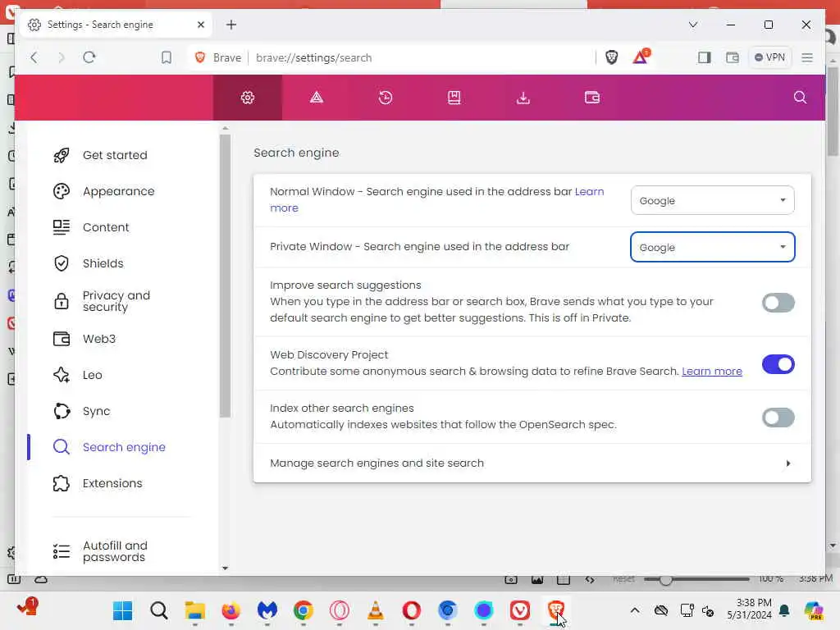
Task: Open clock showing 3:38 PM 5/31/2024
Action: pyautogui.click(x=749, y=609)
